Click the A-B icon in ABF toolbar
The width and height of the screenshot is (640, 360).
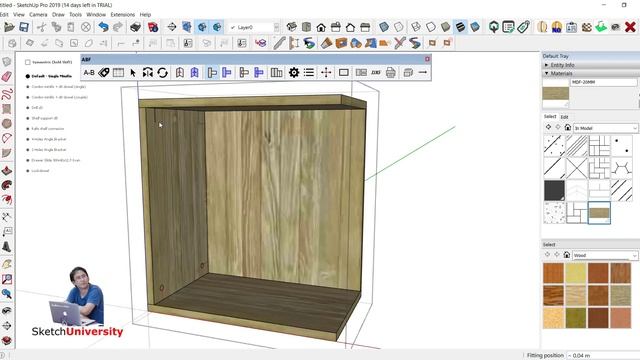pos(89,73)
